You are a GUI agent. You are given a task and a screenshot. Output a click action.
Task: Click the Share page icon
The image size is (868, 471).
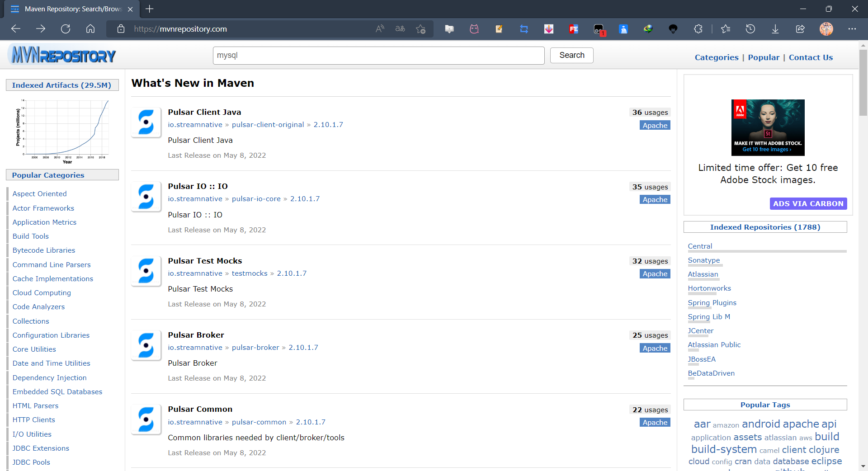click(x=800, y=29)
